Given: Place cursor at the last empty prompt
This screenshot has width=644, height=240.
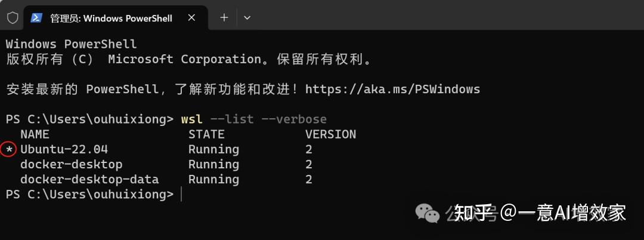Looking at the screenshot, I should click(x=181, y=194).
